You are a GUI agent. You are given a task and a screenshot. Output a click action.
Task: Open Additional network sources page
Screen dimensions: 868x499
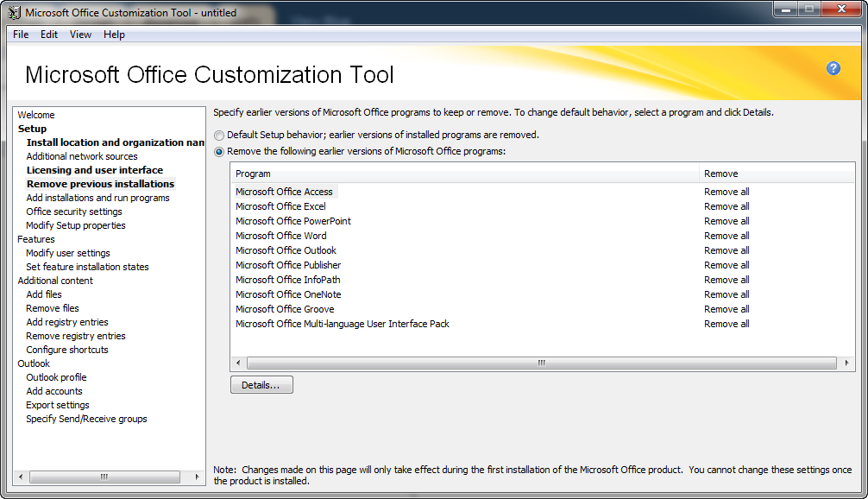pos(82,156)
